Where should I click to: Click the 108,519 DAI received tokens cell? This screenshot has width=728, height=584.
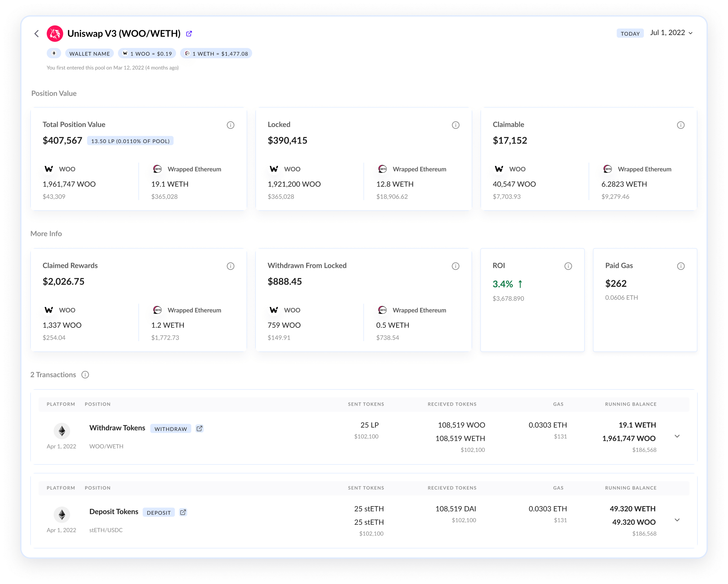(456, 509)
